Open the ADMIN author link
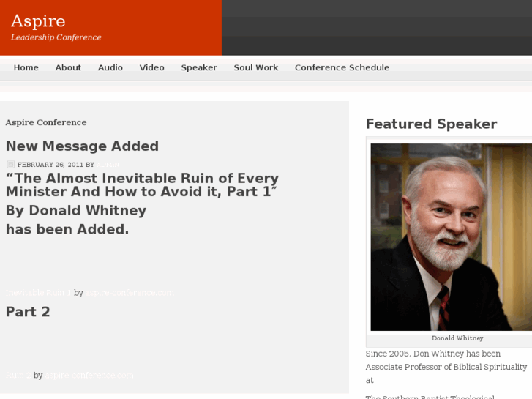 point(108,165)
